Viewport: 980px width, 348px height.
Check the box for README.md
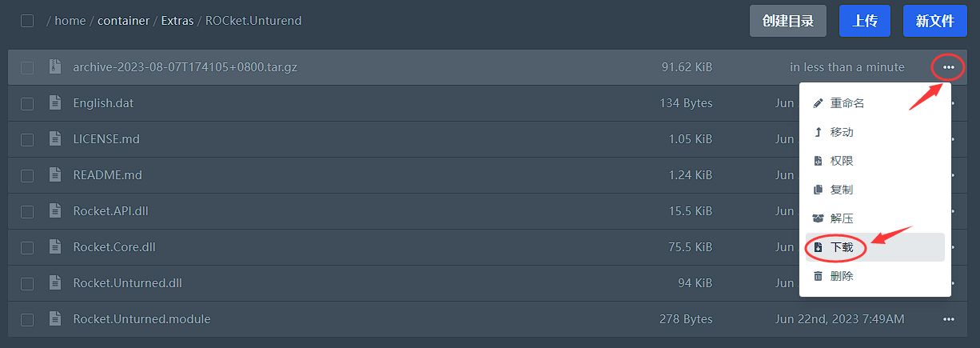pyautogui.click(x=27, y=175)
